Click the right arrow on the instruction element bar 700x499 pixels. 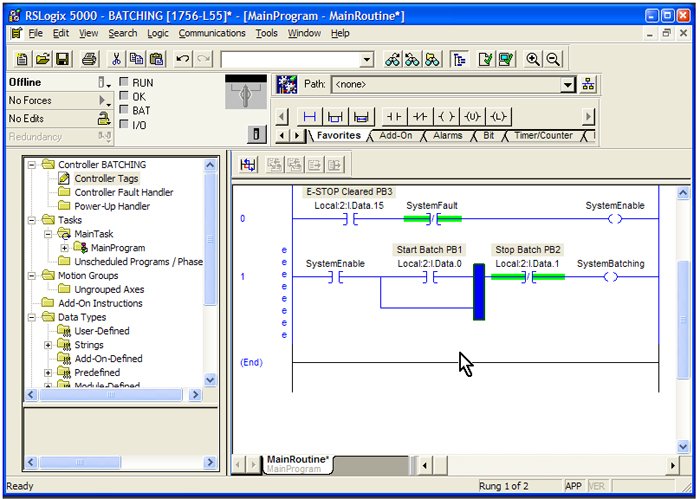coord(588,117)
